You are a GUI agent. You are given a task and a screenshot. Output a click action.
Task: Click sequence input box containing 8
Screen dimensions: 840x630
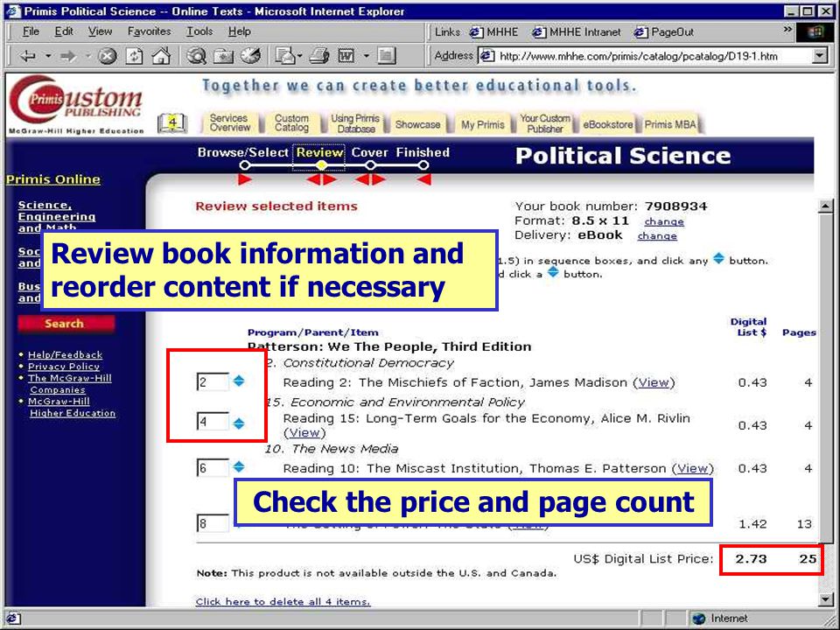point(213,523)
